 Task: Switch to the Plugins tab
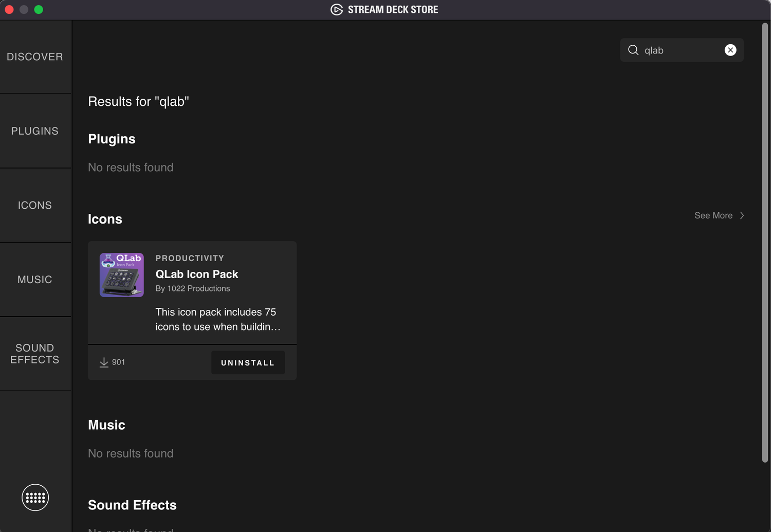(35, 131)
